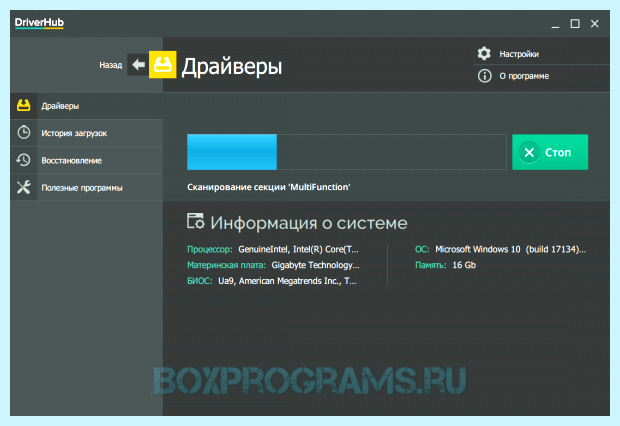Viewport: 620px width, 426px height.
Task: Click the БИОС label
Action: click(x=200, y=281)
